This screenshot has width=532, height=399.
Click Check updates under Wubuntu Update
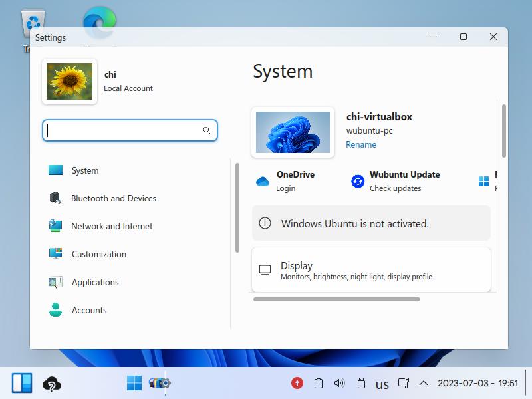[395, 188]
